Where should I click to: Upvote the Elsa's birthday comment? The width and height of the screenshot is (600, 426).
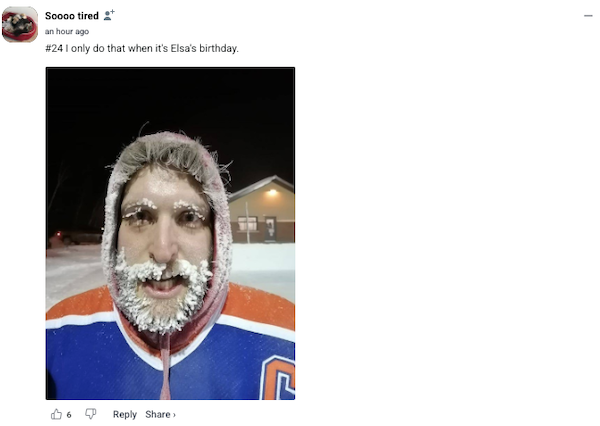[x=56, y=414]
